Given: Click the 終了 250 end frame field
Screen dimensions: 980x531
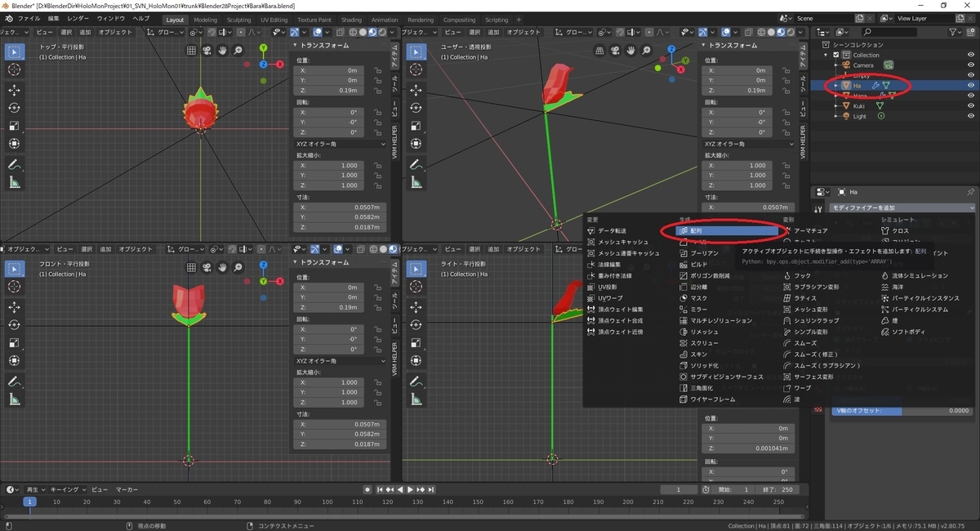Looking at the screenshot, I should [779, 489].
